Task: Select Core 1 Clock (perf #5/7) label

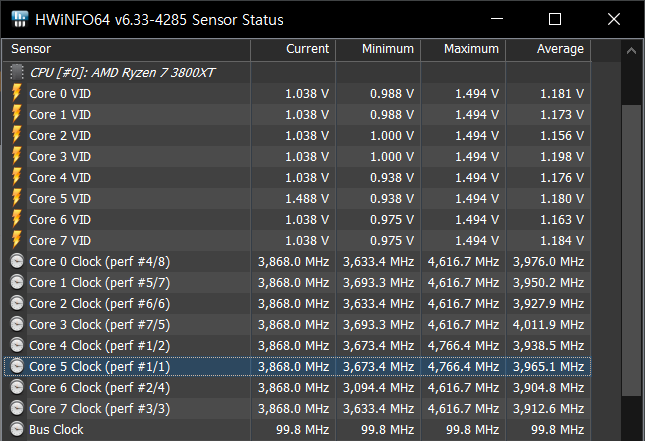Action: click(100, 283)
